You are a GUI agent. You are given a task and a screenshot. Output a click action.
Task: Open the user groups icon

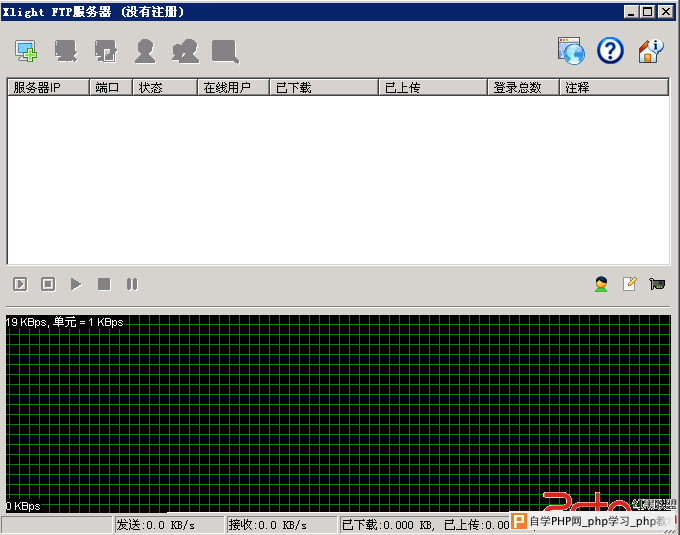[186, 51]
